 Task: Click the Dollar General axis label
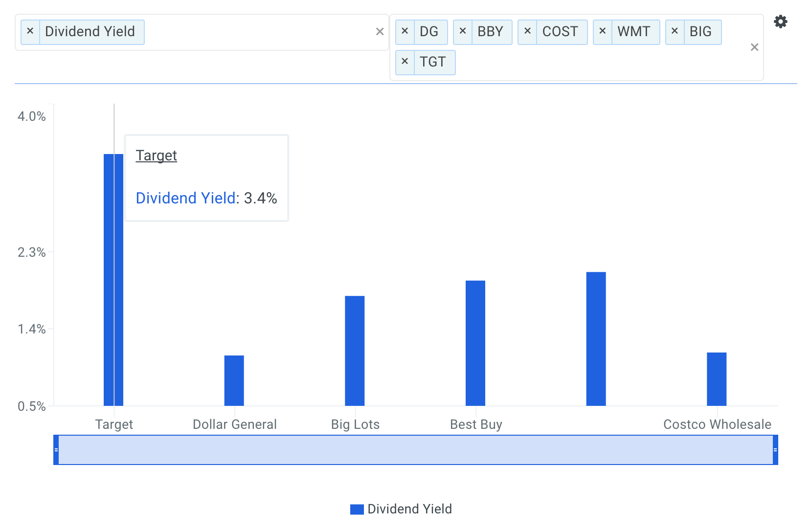[x=235, y=424]
